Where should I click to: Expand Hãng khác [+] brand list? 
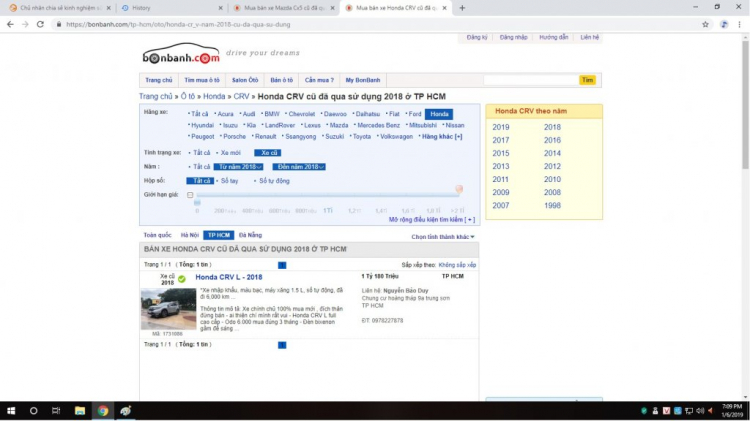tap(441, 136)
